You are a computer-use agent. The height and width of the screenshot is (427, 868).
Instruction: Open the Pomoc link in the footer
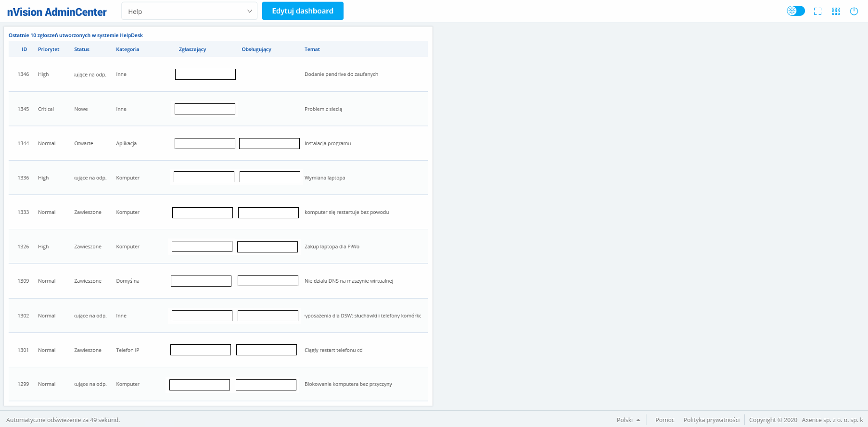coord(664,420)
